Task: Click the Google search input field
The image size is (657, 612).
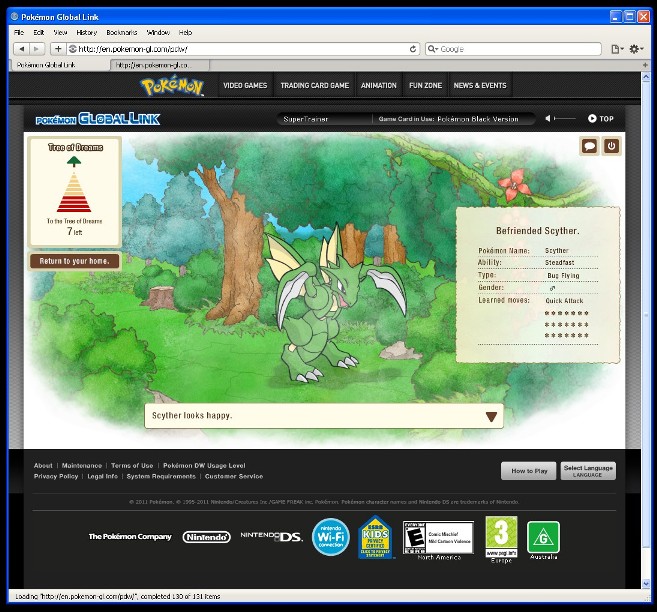Action: pyautogui.click(x=515, y=48)
